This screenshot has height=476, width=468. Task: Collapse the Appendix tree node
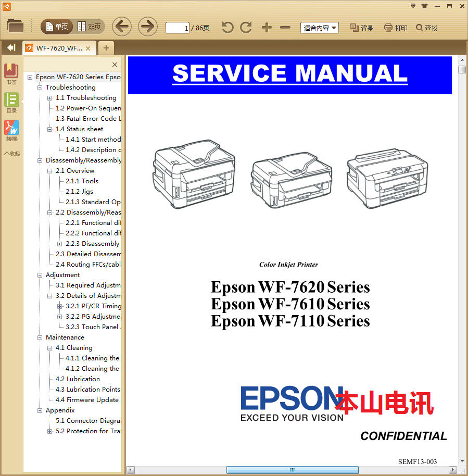pos(40,410)
